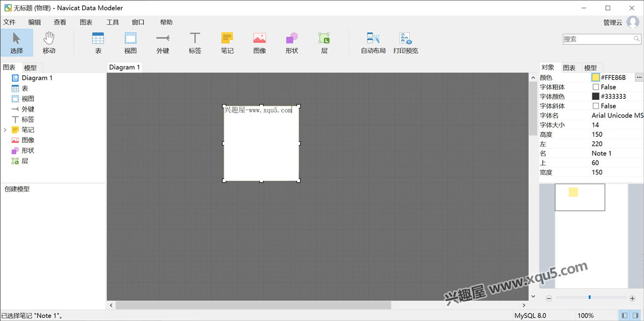Screen dimensions: 644x321
Task: Open 打印预览 (Print Preview)
Action: pos(405,42)
